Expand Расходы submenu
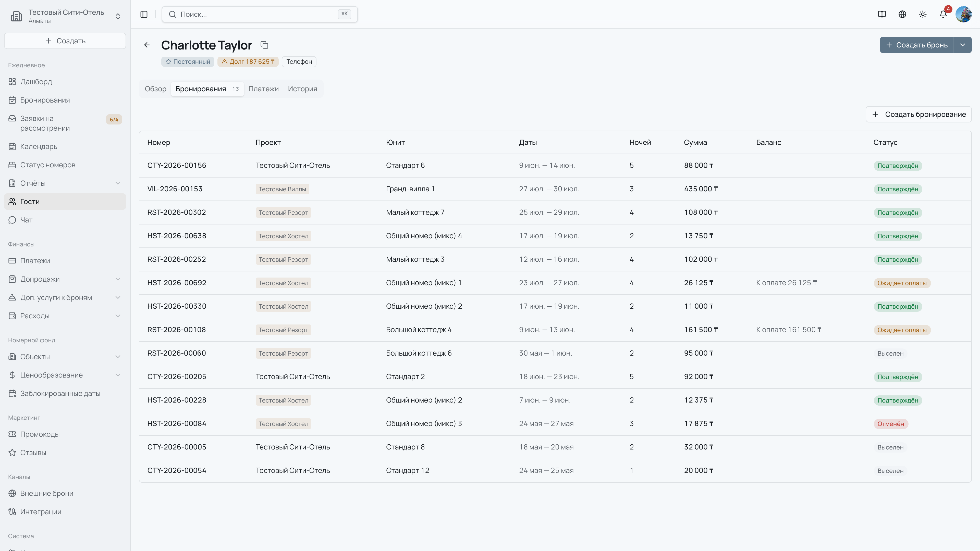Image resolution: width=980 pixels, height=551 pixels. point(118,316)
